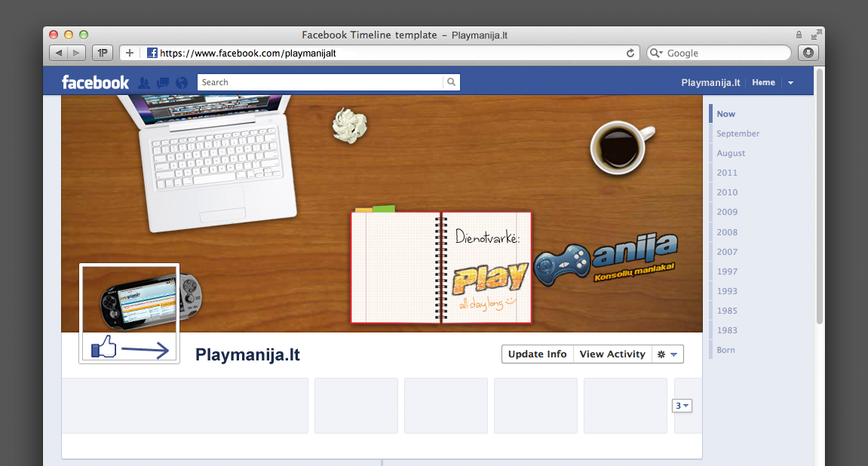Open the 1Password toolbar button
The image size is (868, 466).
[x=103, y=53]
